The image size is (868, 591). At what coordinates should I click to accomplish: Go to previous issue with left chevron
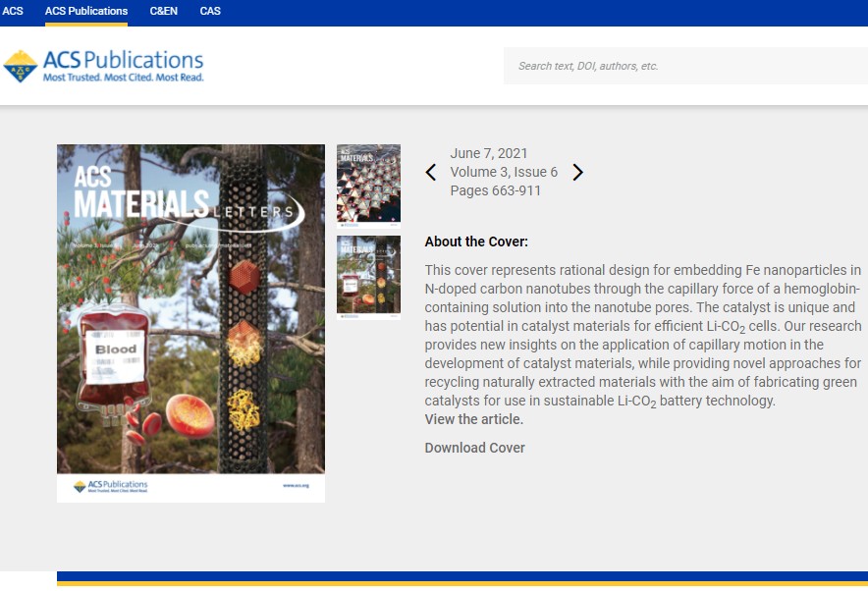tap(431, 172)
